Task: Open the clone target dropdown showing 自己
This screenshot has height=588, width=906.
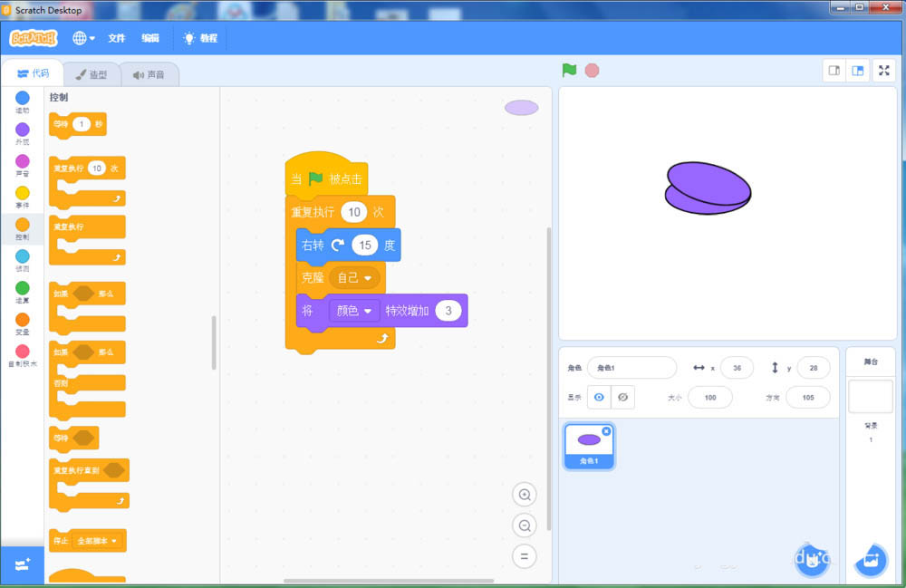Action: coord(353,278)
